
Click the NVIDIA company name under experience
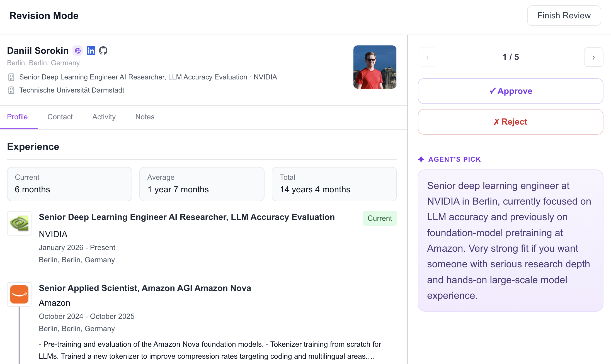[53, 234]
